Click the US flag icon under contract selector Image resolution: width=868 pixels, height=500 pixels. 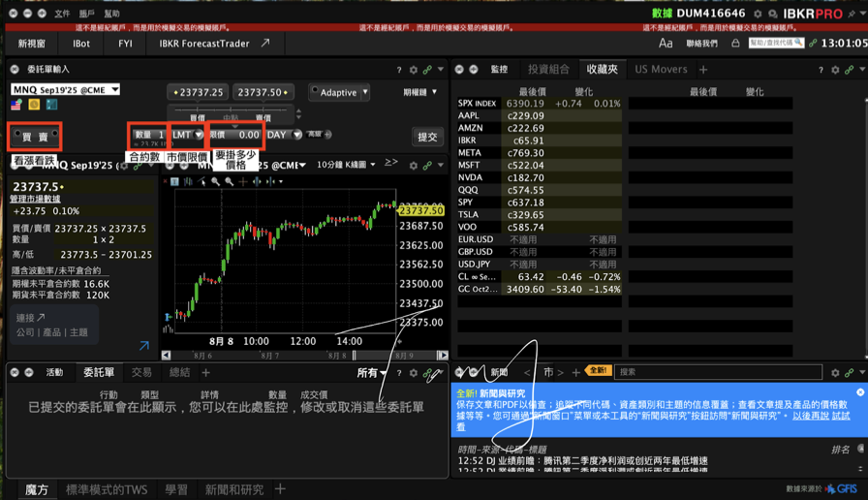[x=16, y=104]
